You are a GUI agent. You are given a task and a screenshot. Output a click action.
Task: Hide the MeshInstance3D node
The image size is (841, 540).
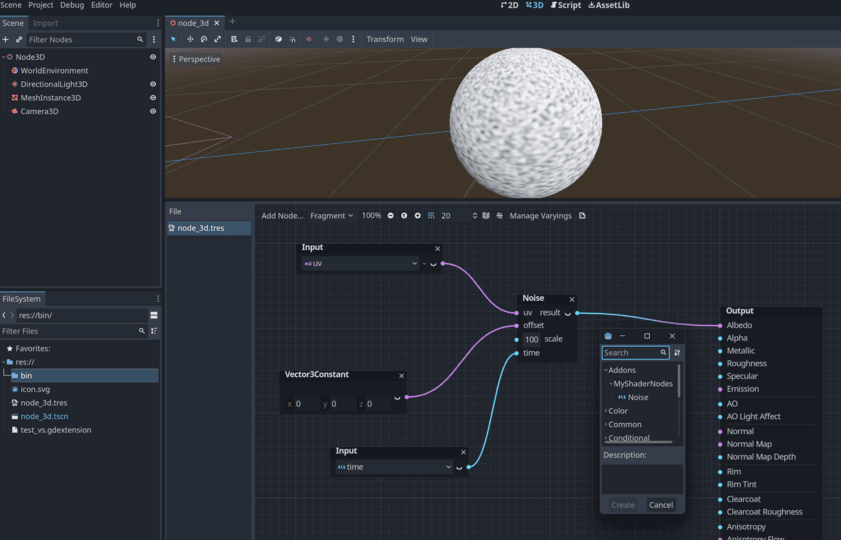tap(153, 98)
